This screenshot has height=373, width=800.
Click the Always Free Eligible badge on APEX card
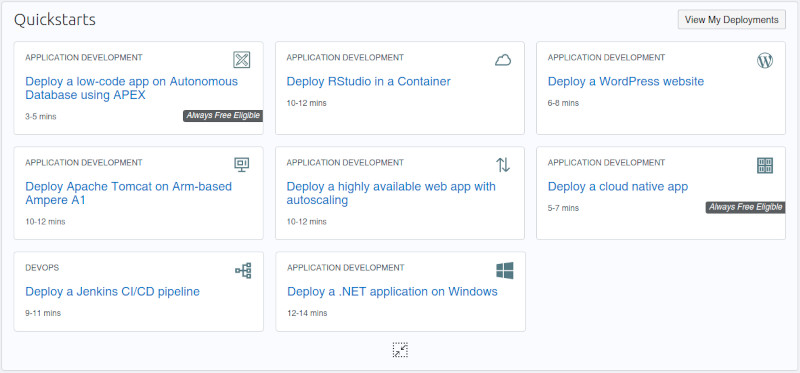(223, 116)
